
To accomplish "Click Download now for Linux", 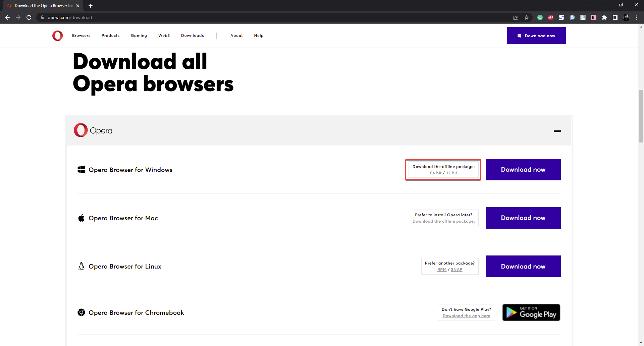I will point(523,266).
